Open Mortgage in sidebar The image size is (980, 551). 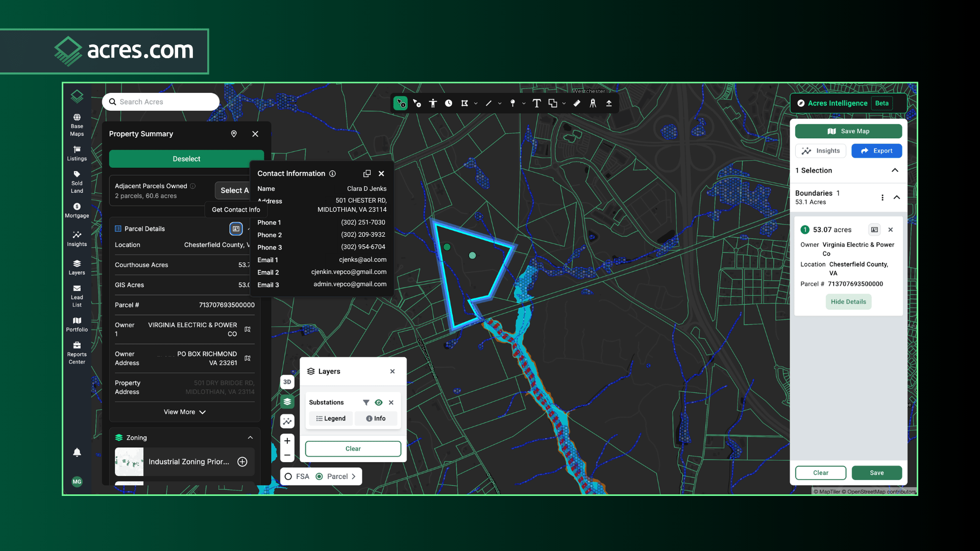click(77, 211)
